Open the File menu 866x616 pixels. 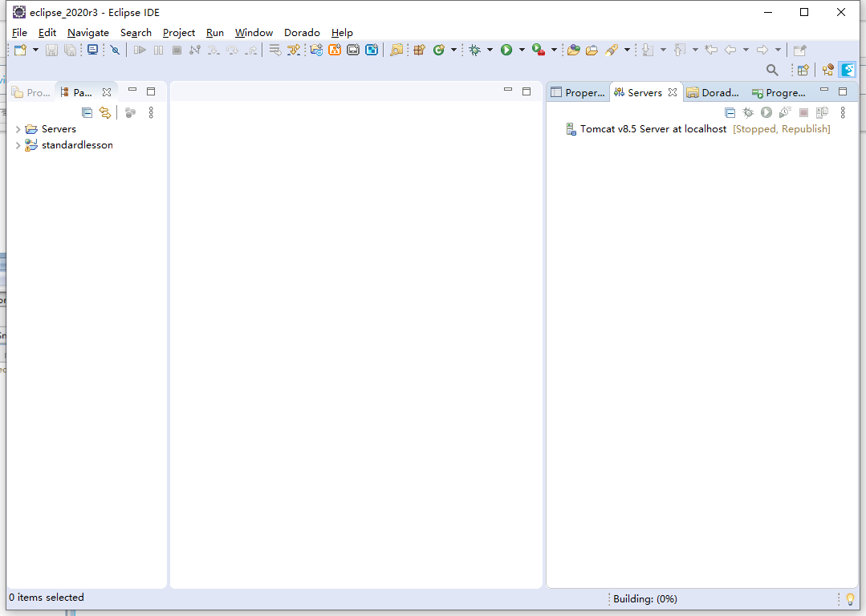pos(19,33)
